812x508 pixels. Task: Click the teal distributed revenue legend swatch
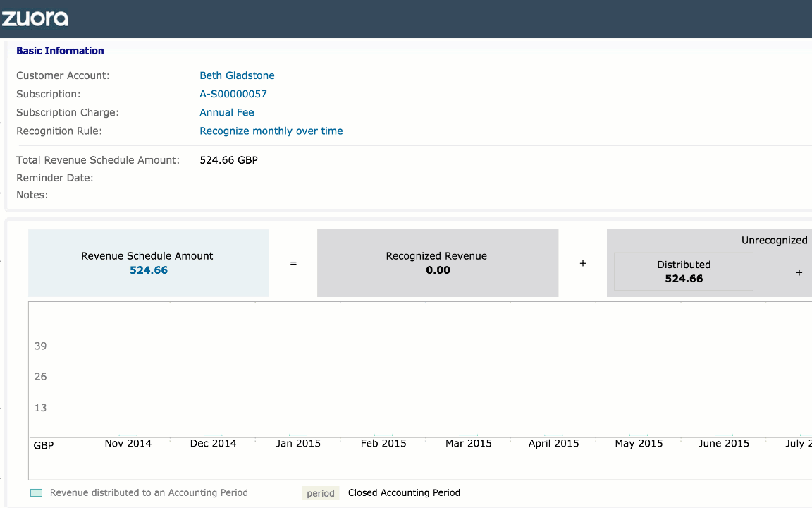coord(37,493)
